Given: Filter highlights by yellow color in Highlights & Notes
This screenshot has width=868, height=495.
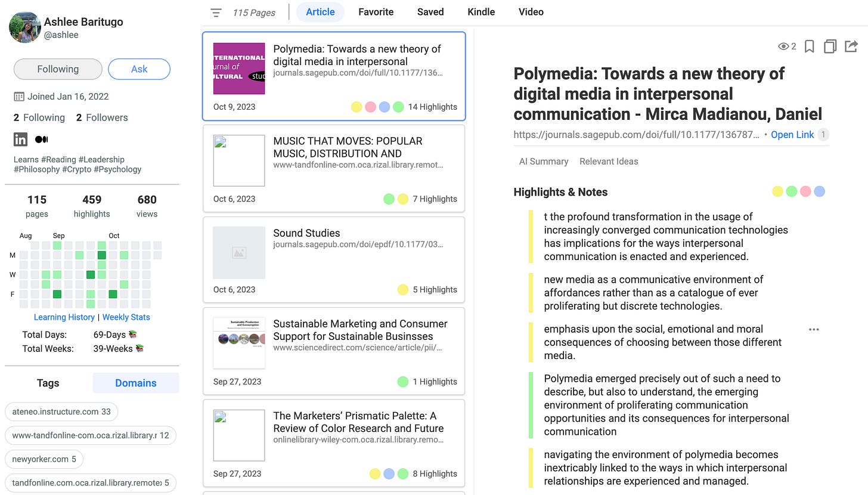Looking at the screenshot, I should pos(777,191).
